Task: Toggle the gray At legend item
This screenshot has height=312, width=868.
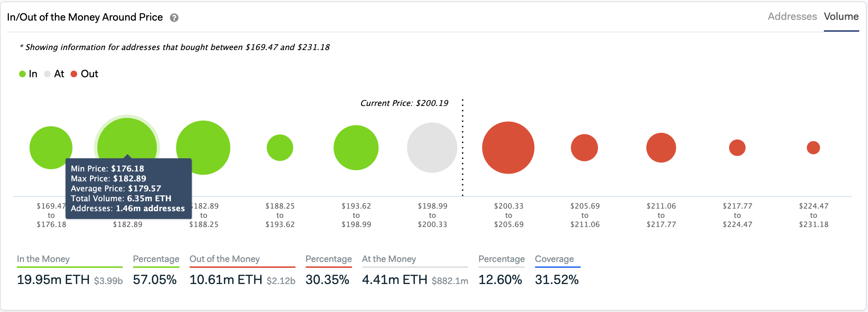Action: pyautogui.click(x=54, y=74)
